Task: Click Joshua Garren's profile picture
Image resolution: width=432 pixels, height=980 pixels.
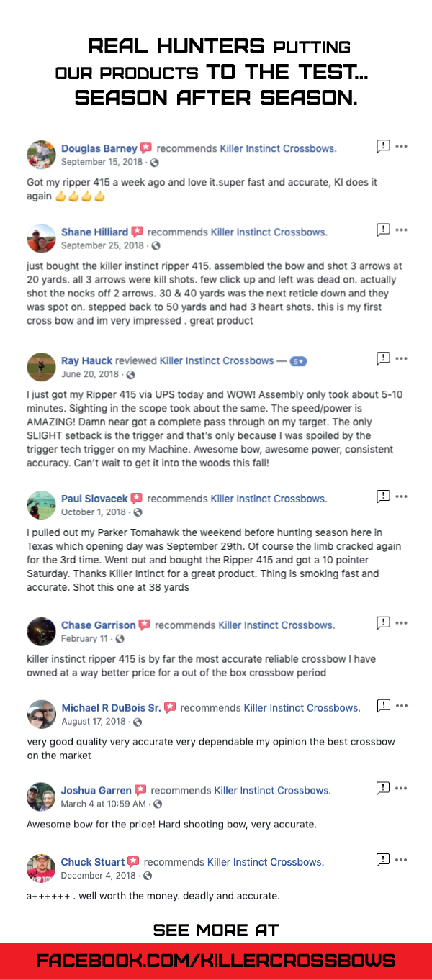Action: point(41,797)
